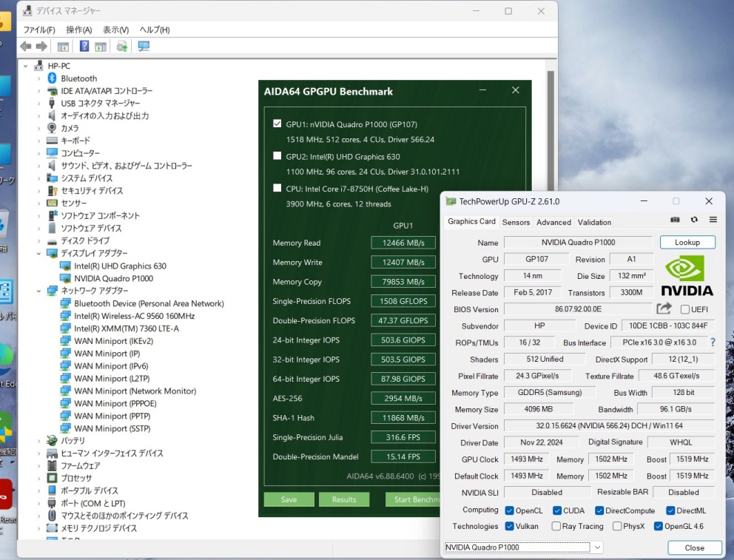Click the BIOS export share icon in GPU-Z
The height and width of the screenshot is (560, 734).
click(664, 308)
